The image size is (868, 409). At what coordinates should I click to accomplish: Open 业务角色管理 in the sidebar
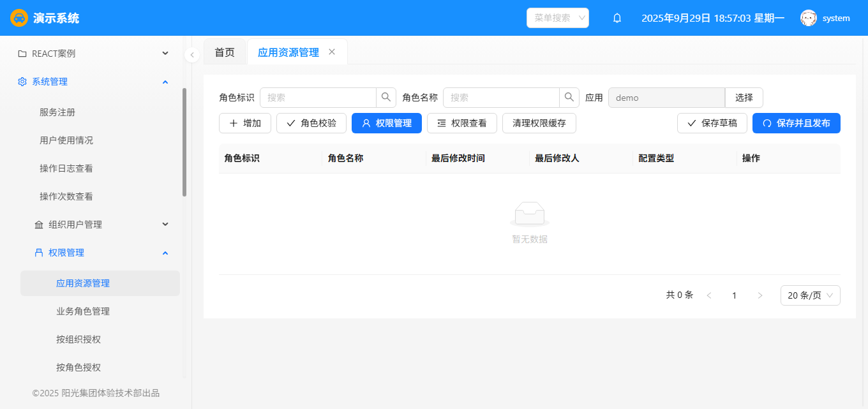tap(83, 311)
